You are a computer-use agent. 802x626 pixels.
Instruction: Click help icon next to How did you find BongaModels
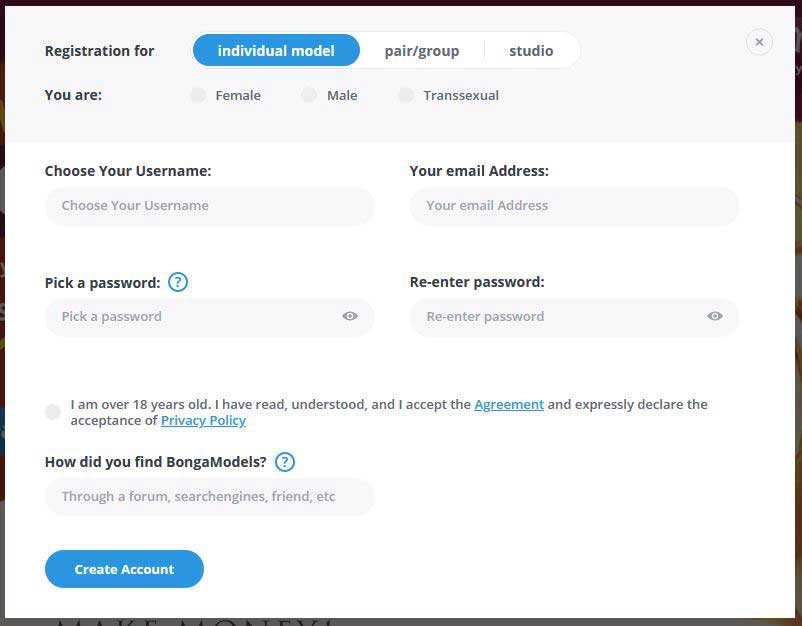pyautogui.click(x=285, y=462)
